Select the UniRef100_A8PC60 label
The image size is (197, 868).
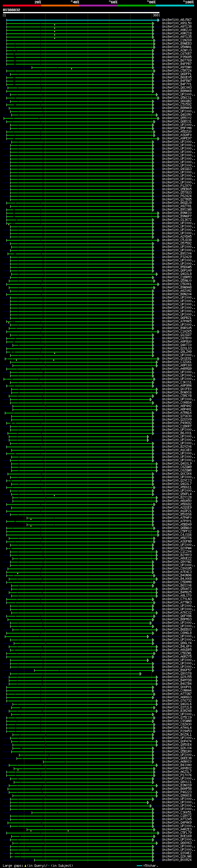pyautogui.click(x=177, y=365)
